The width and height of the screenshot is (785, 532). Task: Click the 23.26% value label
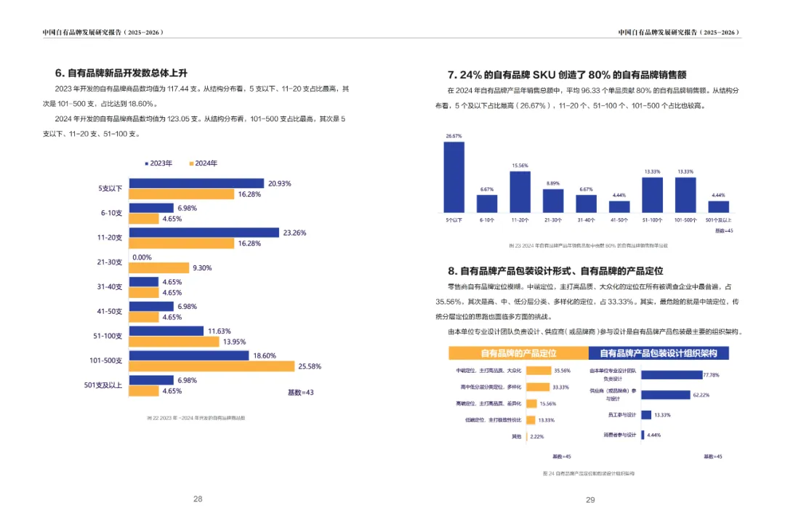[x=294, y=233]
